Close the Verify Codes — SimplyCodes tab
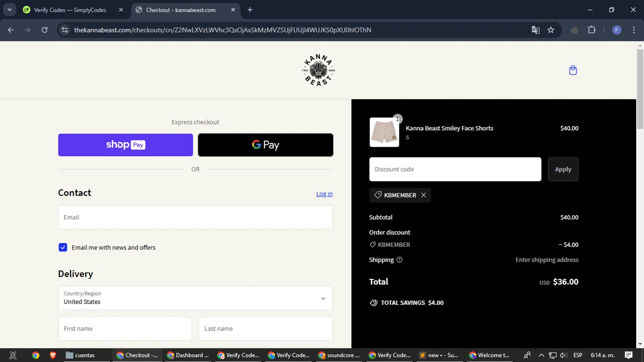Image resolution: width=644 pixels, height=362 pixels. pos(121,10)
